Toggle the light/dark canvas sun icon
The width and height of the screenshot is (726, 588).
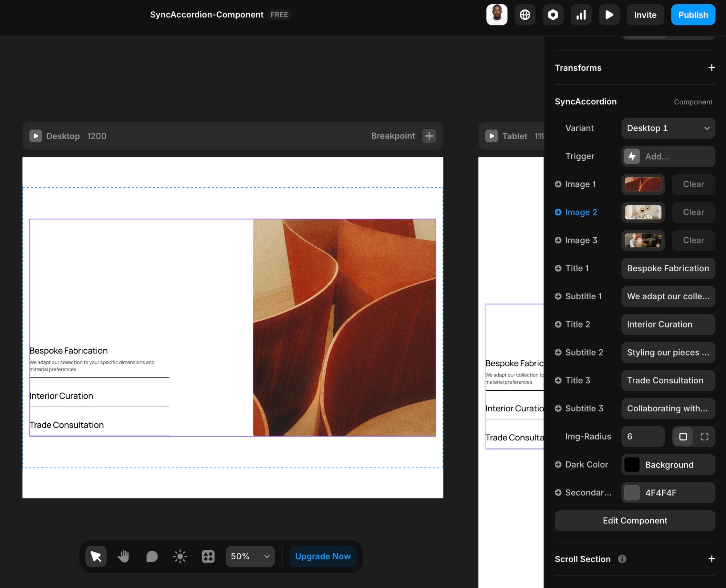coord(180,556)
